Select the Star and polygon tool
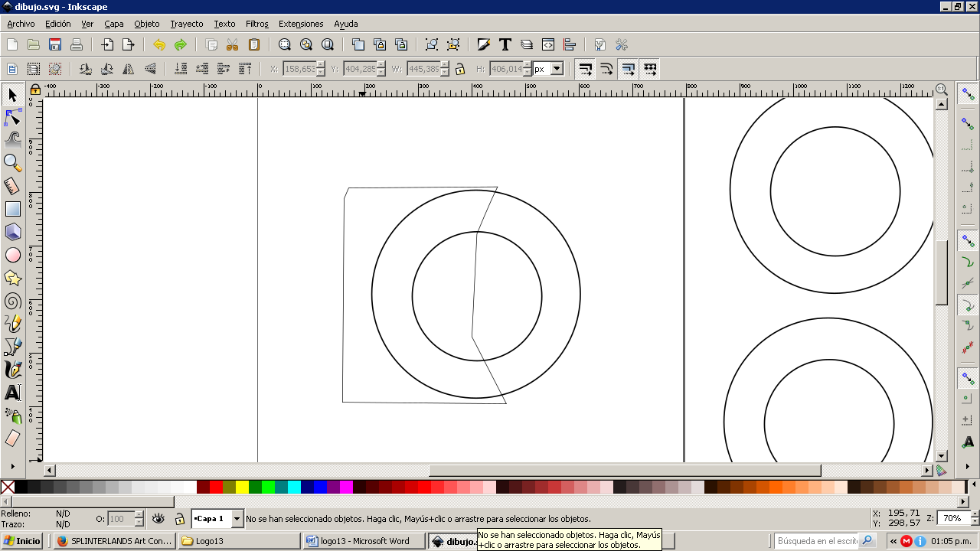The image size is (980, 551). point(12,278)
